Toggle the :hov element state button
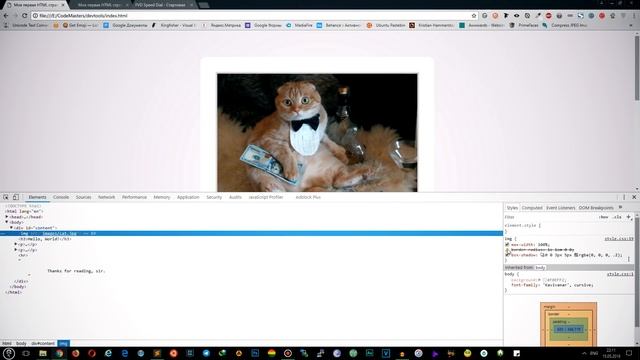 (x=604, y=217)
